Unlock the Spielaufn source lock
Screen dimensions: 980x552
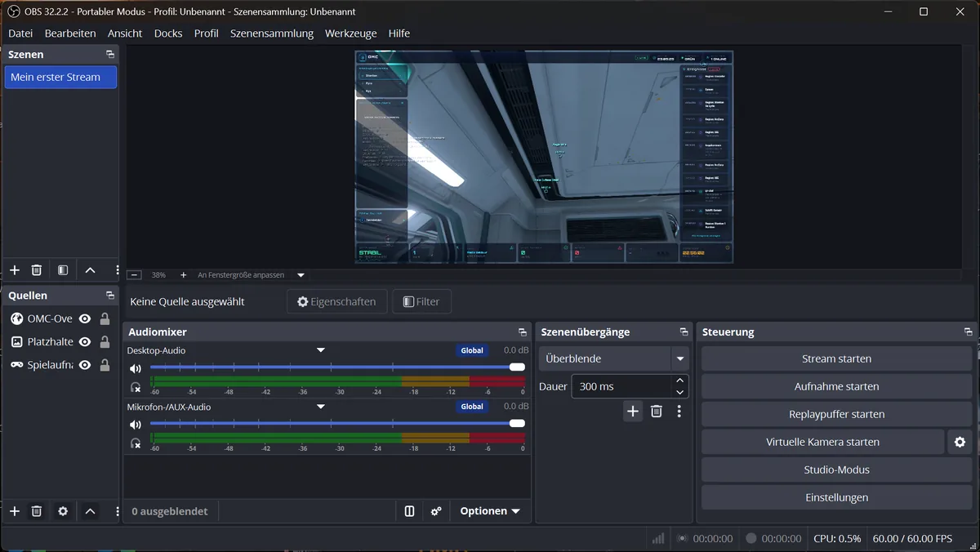(x=105, y=365)
